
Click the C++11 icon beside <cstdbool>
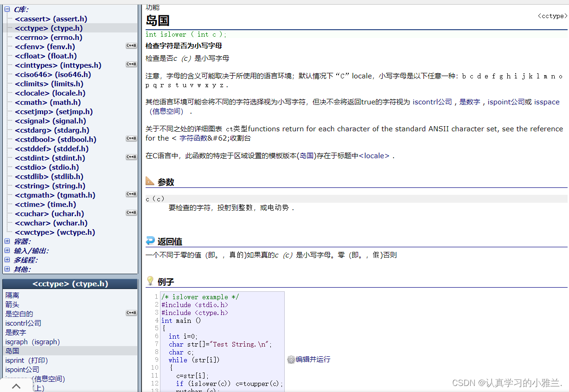(x=131, y=139)
